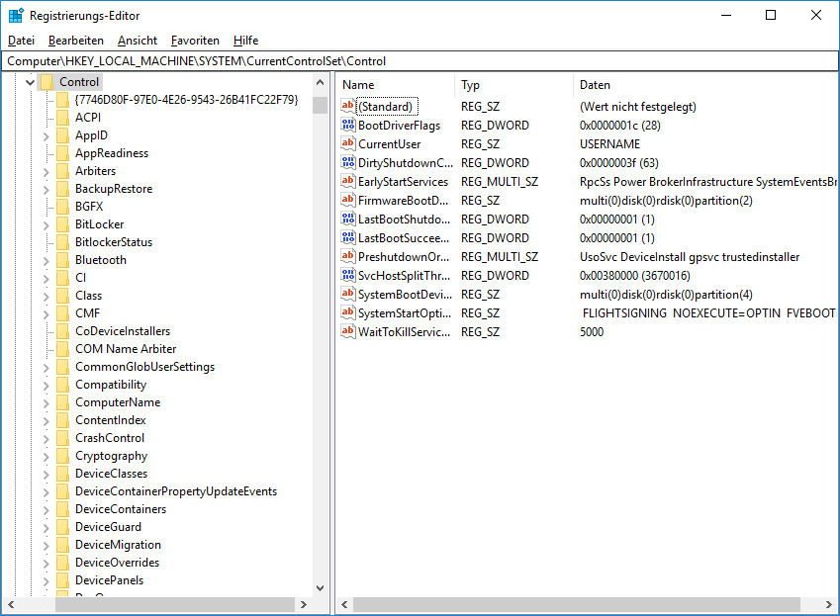Click the Bluetooth folder icon
The width and height of the screenshot is (840, 616).
pyautogui.click(x=62, y=260)
